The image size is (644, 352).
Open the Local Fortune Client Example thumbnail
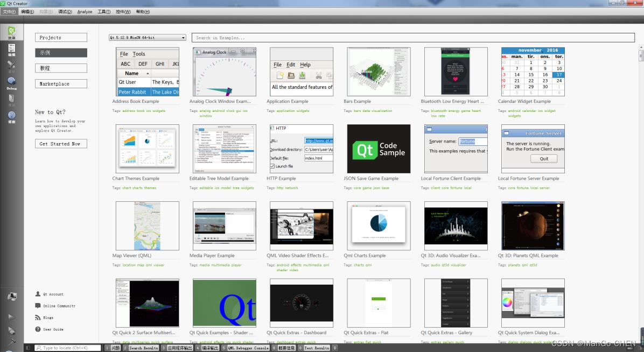pyautogui.click(x=456, y=149)
